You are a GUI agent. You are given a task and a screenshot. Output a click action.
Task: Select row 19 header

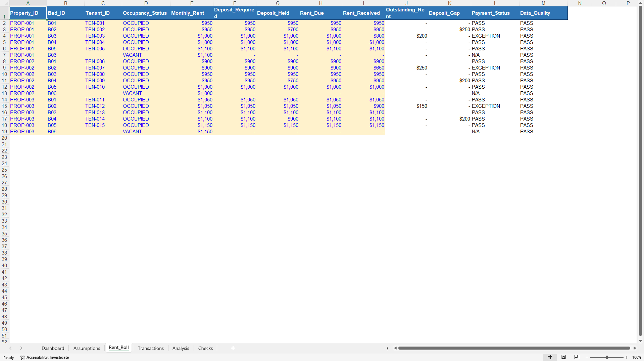click(4, 132)
